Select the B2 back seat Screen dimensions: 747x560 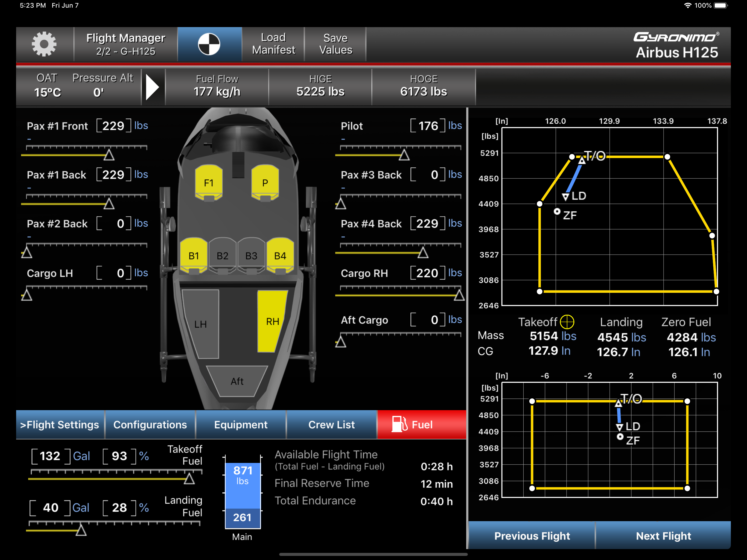pyautogui.click(x=222, y=256)
